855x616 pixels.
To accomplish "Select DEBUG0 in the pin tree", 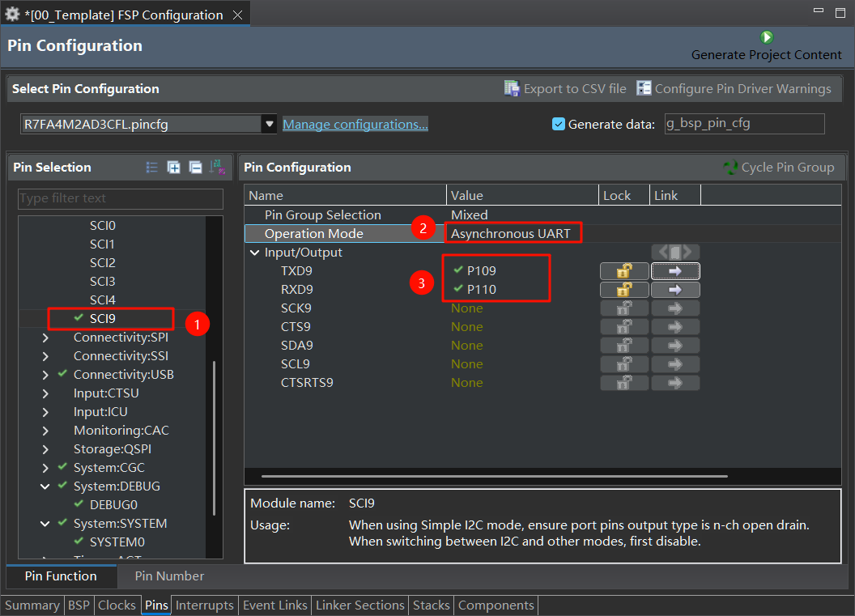I will (x=113, y=505).
